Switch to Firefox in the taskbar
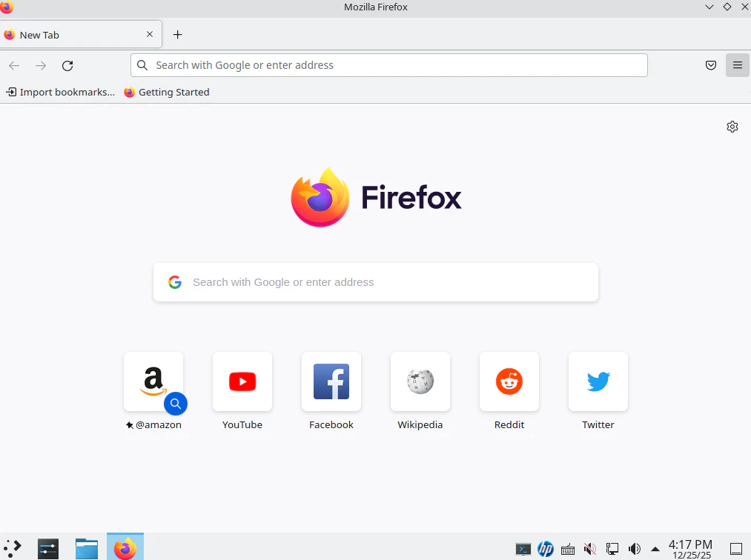The image size is (751, 560). (125, 547)
